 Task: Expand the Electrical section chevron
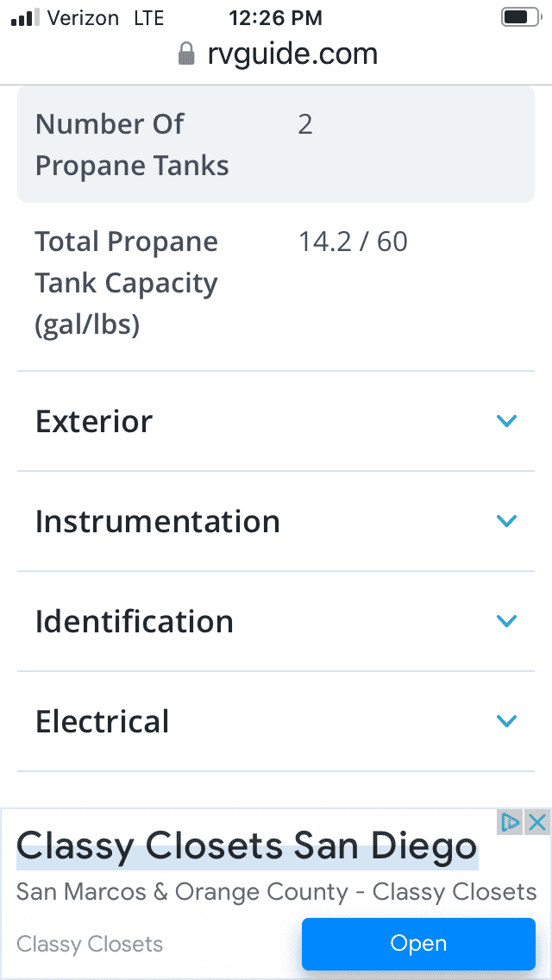(506, 720)
